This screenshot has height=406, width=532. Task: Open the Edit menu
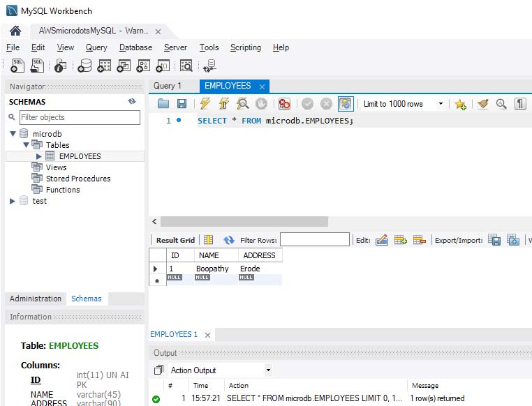(x=38, y=47)
